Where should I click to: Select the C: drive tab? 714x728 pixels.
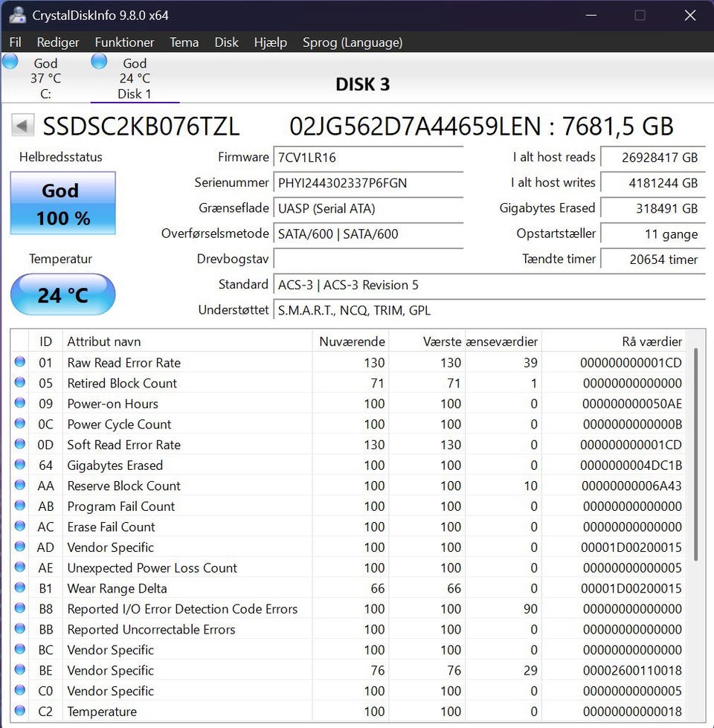(x=45, y=79)
